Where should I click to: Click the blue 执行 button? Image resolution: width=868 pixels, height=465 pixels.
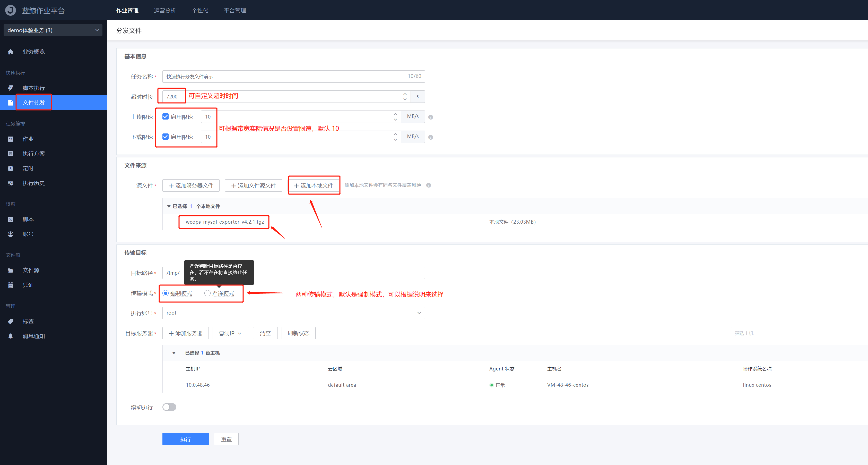click(x=185, y=439)
